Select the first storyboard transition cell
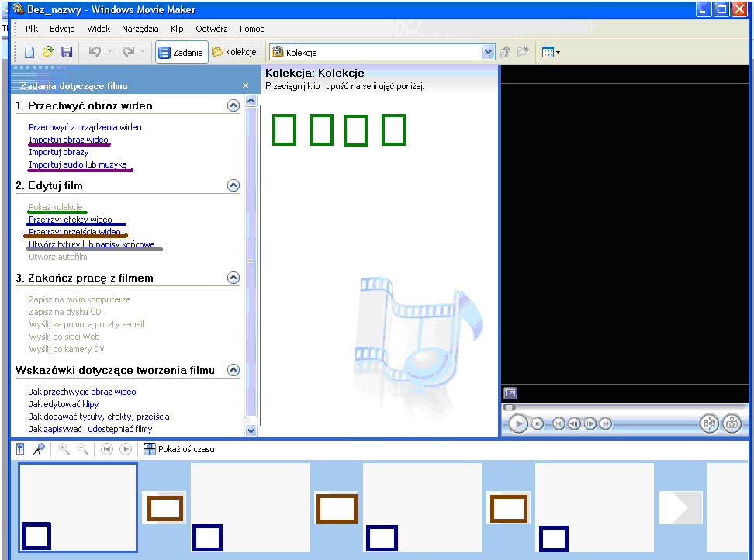 [x=164, y=507]
